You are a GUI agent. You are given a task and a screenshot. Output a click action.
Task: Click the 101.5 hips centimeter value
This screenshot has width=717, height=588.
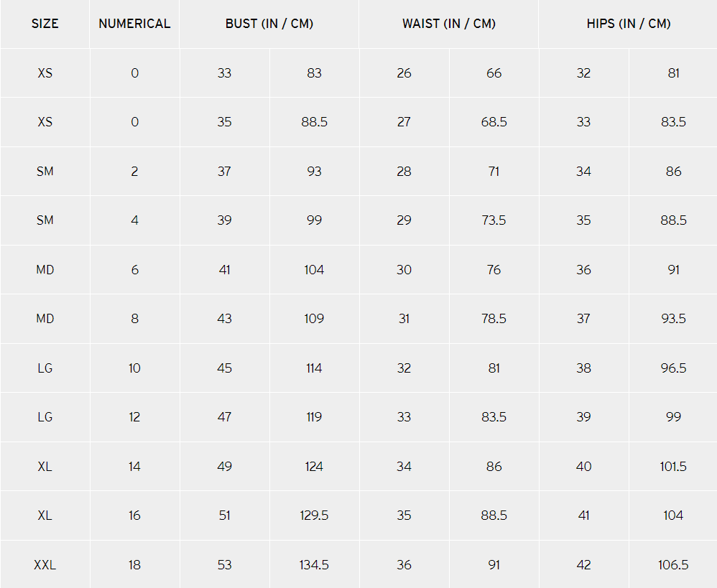coord(673,467)
